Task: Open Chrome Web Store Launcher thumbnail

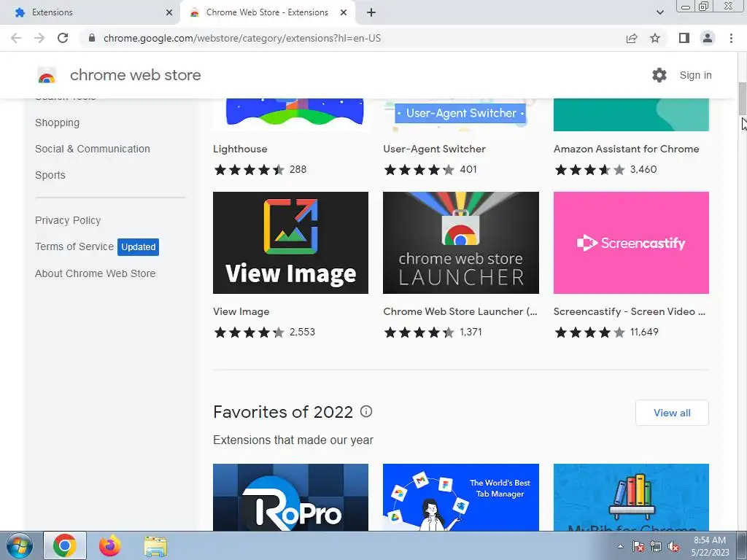Action: pyautogui.click(x=461, y=243)
